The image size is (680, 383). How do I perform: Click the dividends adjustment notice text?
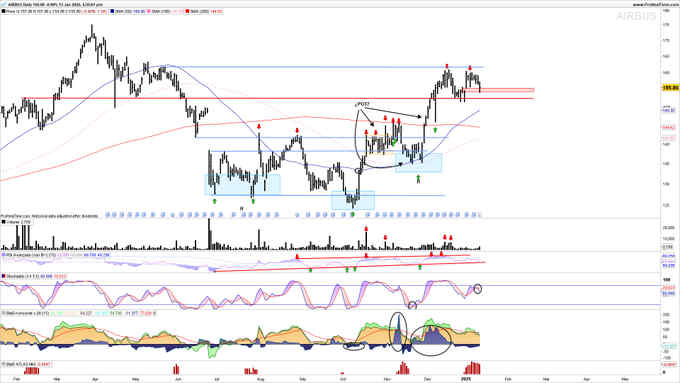(x=49, y=216)
